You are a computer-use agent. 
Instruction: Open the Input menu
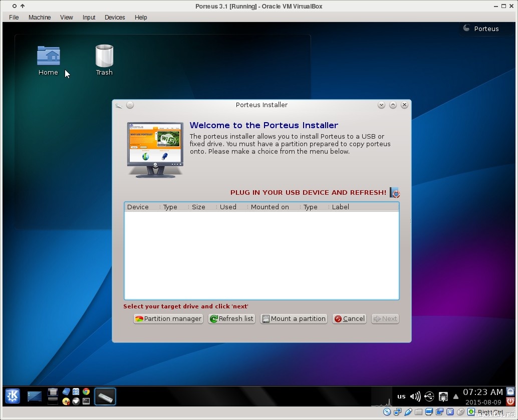pyautogui.click(x=89, y=17)
